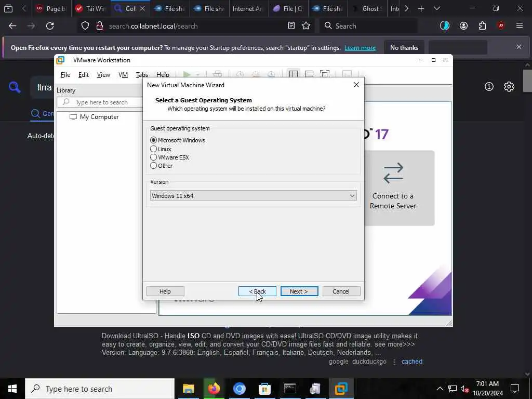Open File Explorer from the taskbar

(188, 389)
